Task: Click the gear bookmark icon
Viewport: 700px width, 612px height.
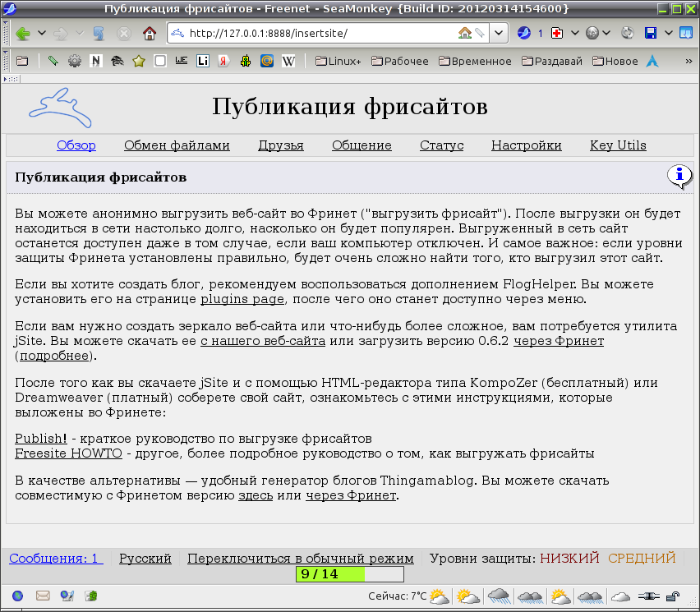Action: point(75,61)
